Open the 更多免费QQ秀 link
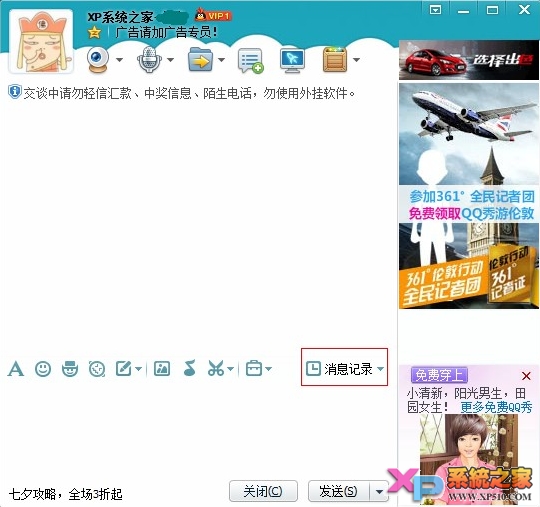540x507 pixels. pyautogui.click(x=496, y=407)
